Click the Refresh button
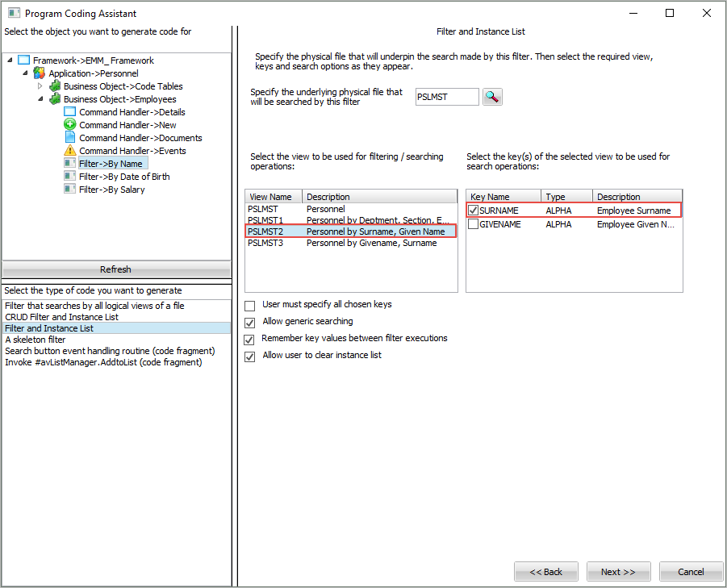Image resolution: width=727 pixels, height=588 pixels. (116, 269)
